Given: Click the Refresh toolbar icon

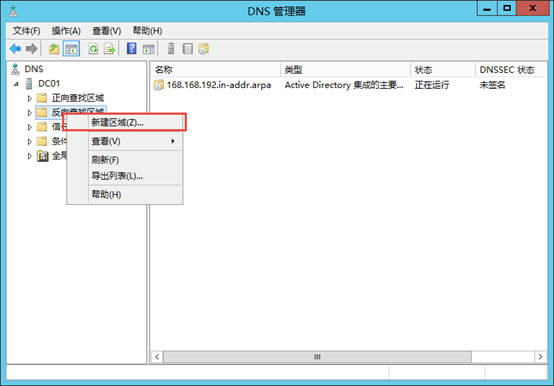Looking at the screenshot, I should pos(94,49).
